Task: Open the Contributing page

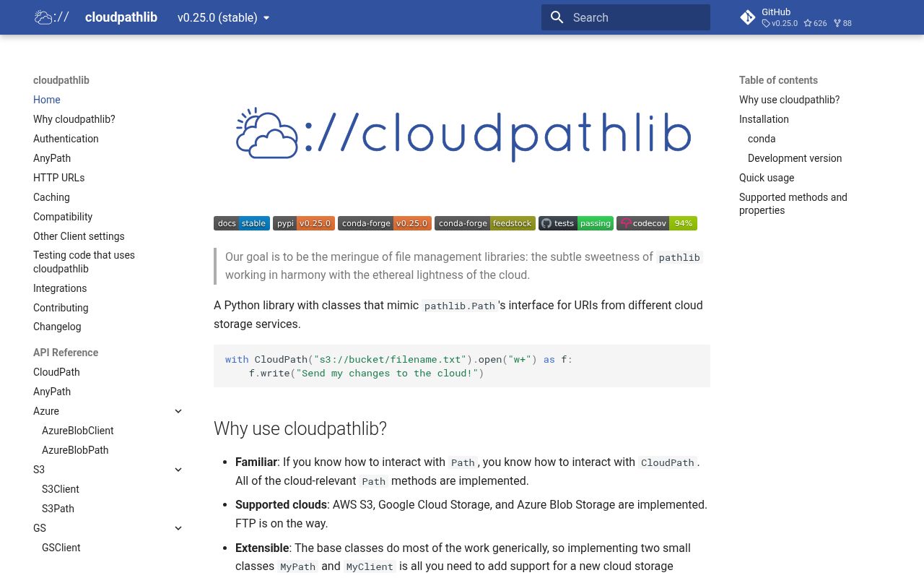Action: (61, 308)
